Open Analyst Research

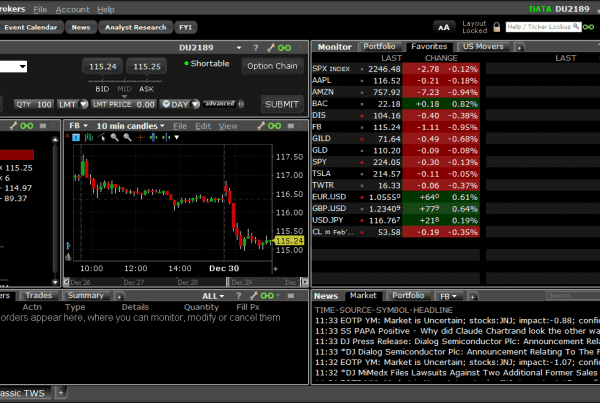[135, 28]
